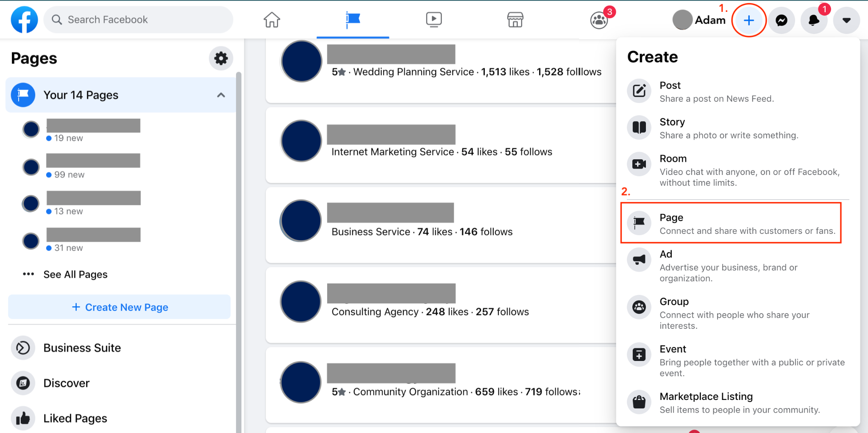Click the Room video camera icon
The width and height of the screenshot is (868, 433).
click(x=639, y=164)
